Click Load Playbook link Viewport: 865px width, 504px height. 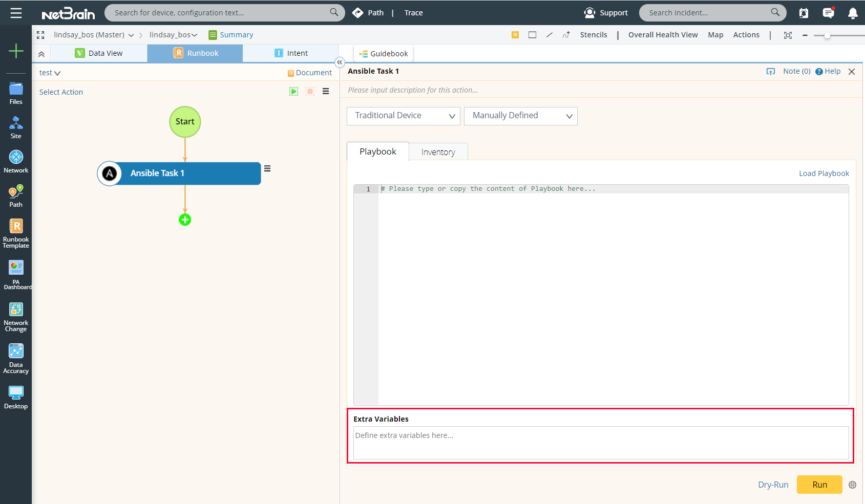(824, 173)
